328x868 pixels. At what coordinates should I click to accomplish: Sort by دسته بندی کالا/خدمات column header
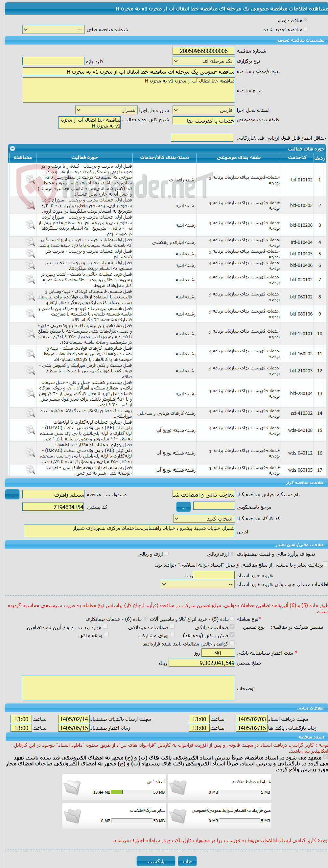165,157
